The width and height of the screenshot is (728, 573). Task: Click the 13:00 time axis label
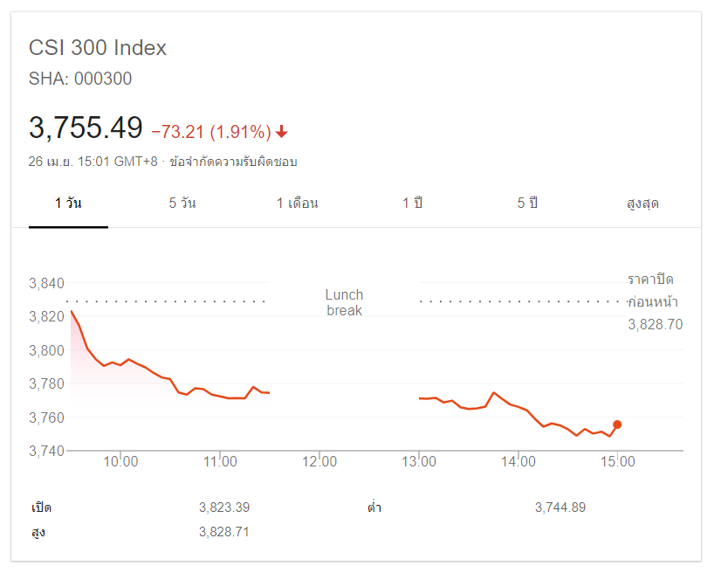[x=419, y=462]
